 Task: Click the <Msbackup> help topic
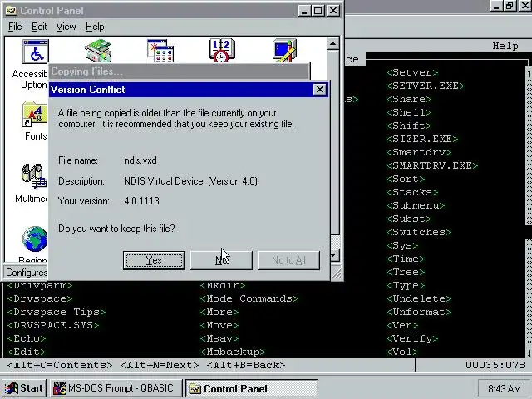tap(233, 352)
